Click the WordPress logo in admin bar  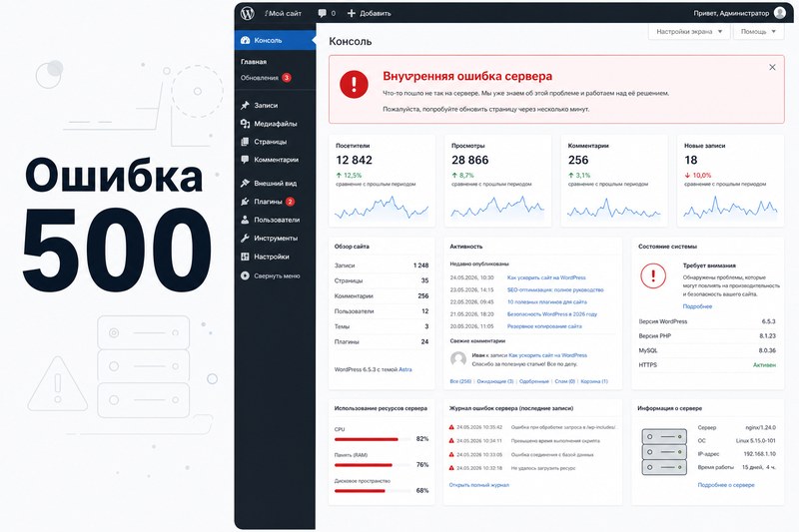pos(247,13)
